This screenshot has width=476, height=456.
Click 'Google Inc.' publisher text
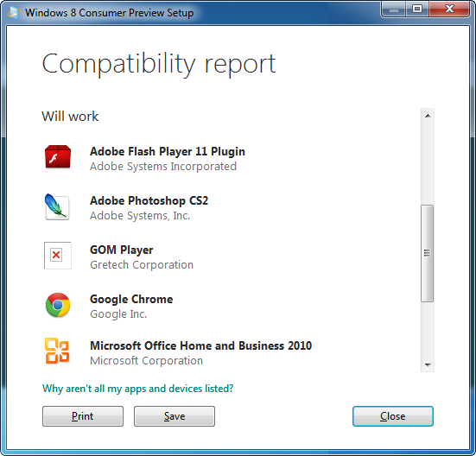(x=118, y=314)
